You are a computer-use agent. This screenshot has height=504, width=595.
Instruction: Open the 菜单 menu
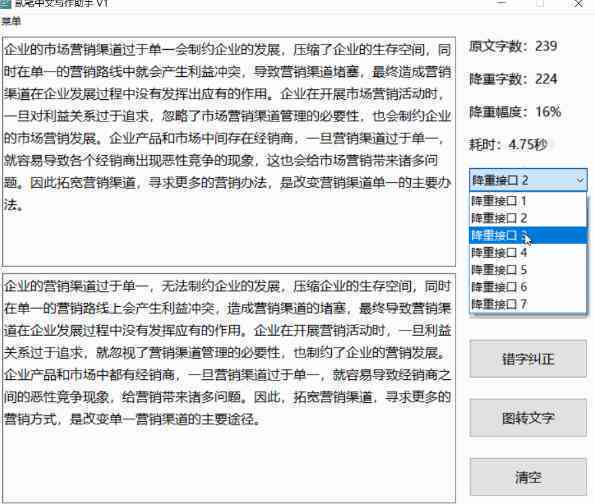(11, 21)
